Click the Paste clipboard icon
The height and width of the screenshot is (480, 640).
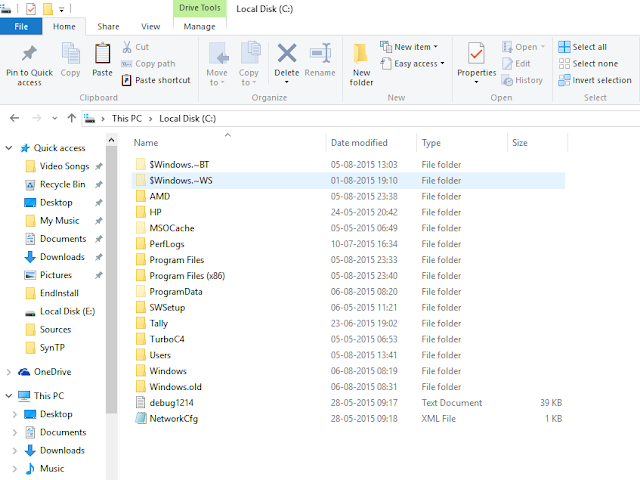[102, 53]
